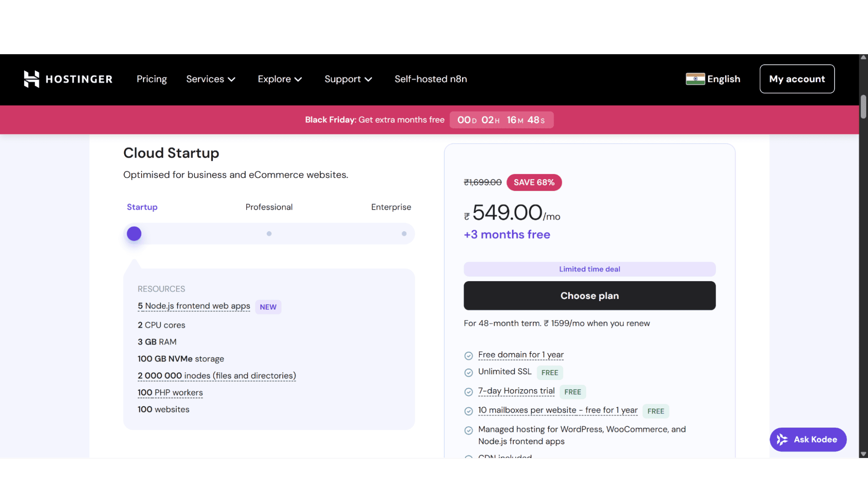
Task: Click the Hostinger logo icon
Action: [x=31, y=79]
